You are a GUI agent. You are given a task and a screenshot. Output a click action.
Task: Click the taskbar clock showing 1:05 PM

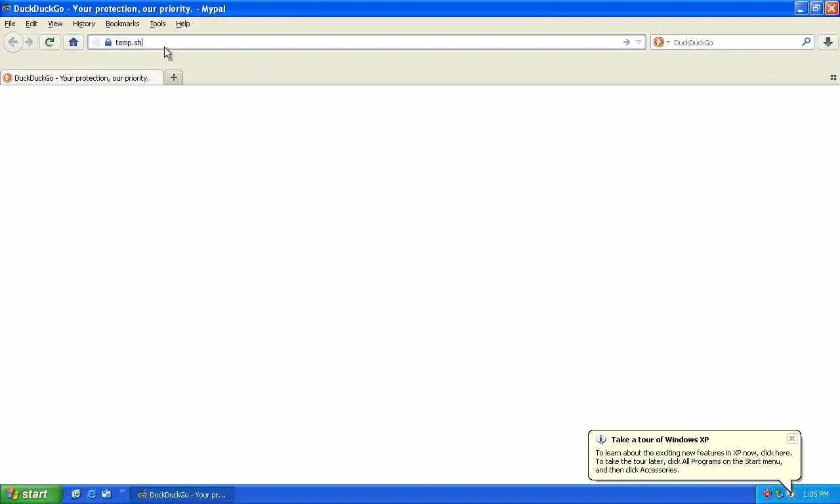pyautogui.click(x=816, y=494)
